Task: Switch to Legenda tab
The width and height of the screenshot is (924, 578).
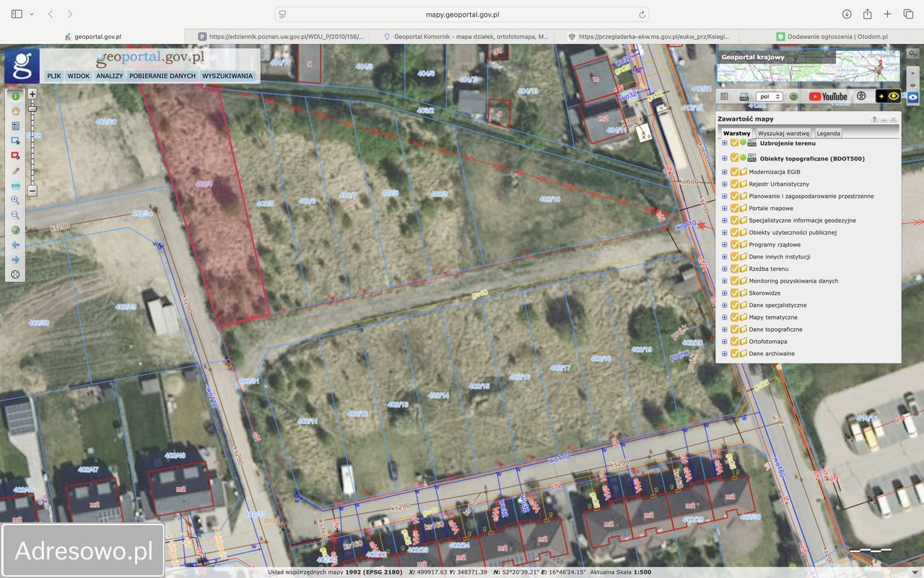Action: pos(828,133)
